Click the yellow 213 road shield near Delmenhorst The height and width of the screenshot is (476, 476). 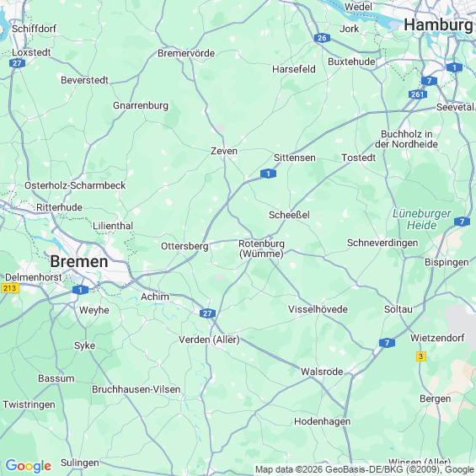10,288
